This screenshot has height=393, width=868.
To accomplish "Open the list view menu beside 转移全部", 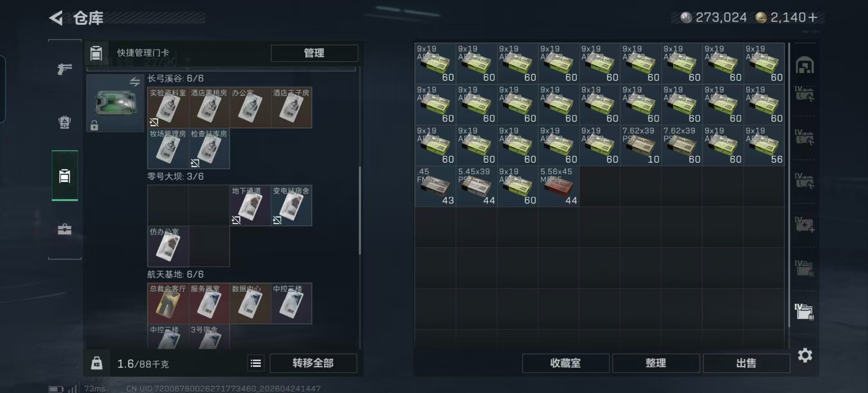I will click(x=256, y=363).
